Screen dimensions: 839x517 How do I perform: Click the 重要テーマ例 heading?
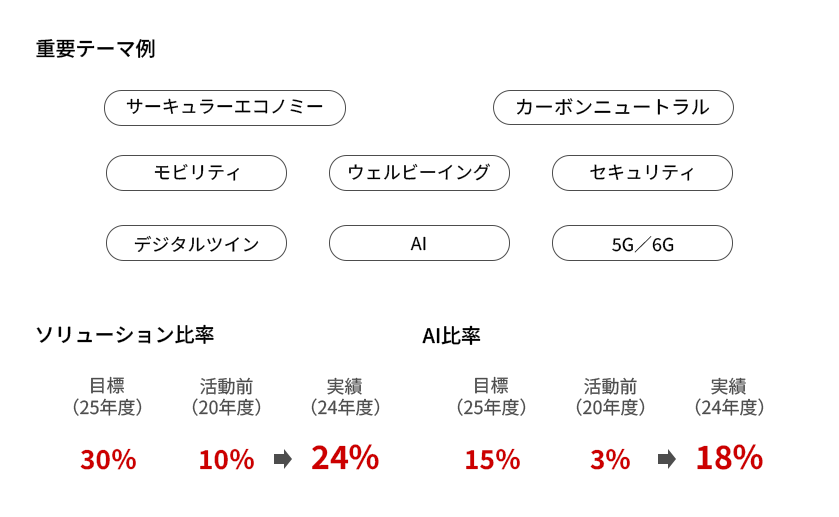tap(96, 49)
